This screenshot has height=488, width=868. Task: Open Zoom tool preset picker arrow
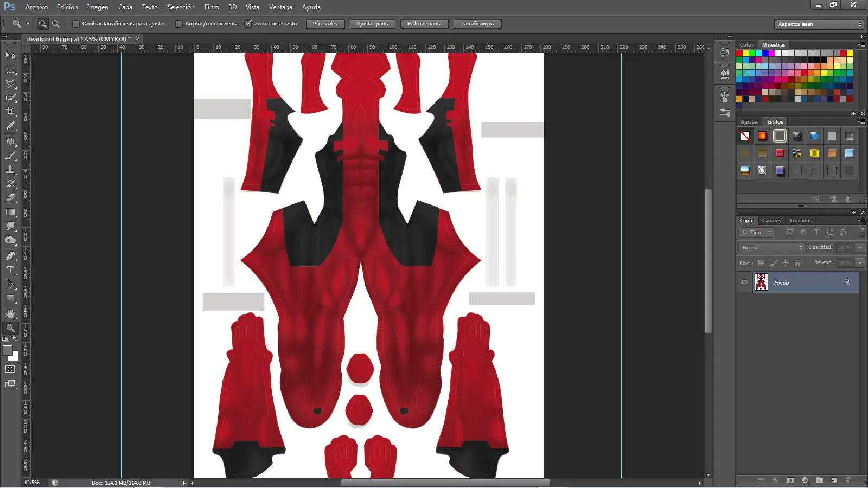28,24
